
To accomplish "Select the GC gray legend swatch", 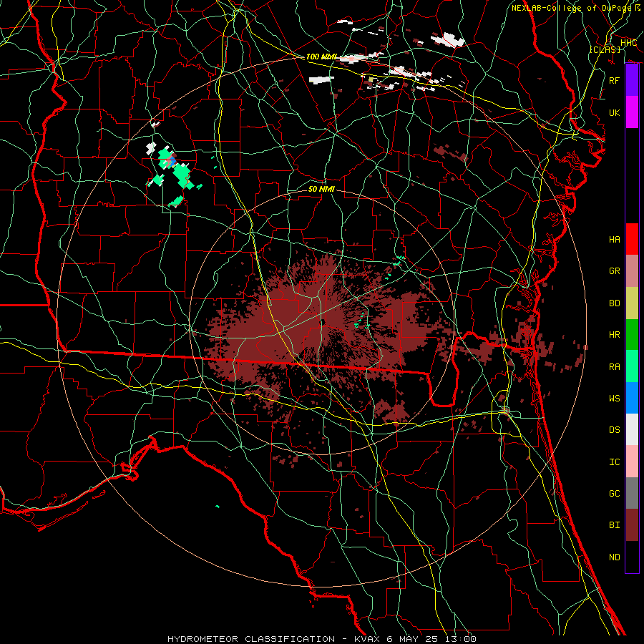I will pyautogui.click(x=632, y=493).
